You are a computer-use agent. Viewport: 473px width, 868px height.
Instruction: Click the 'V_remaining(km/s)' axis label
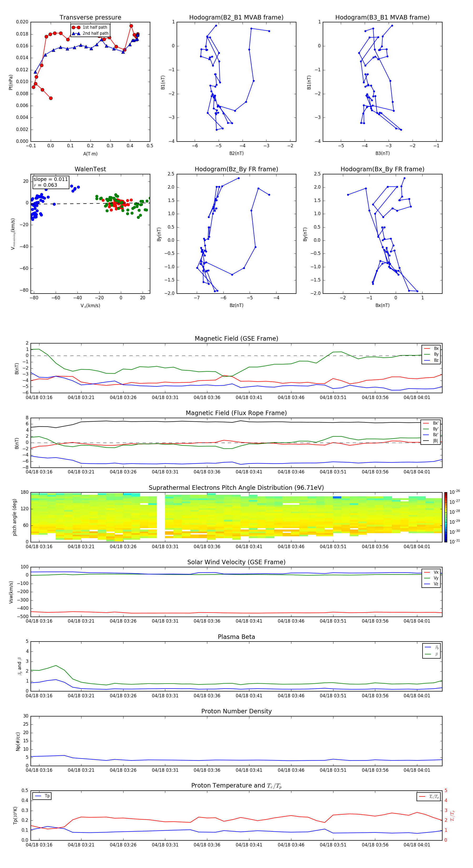coord(13,234)
